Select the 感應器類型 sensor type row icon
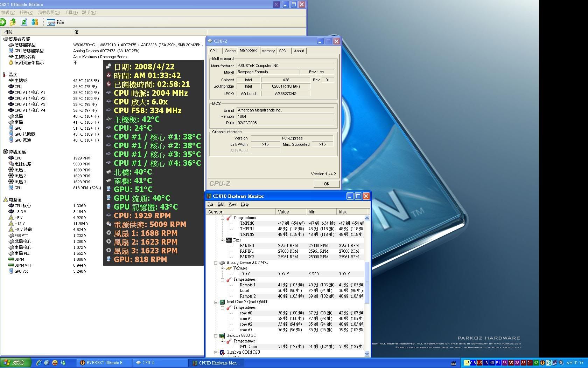 point(11,45)
